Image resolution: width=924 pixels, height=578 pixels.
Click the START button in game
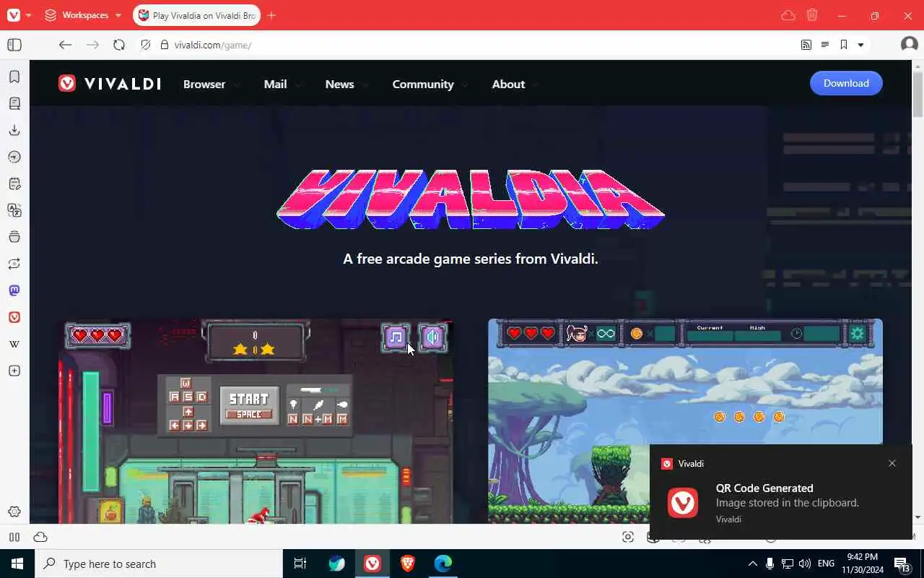point(249,405)
